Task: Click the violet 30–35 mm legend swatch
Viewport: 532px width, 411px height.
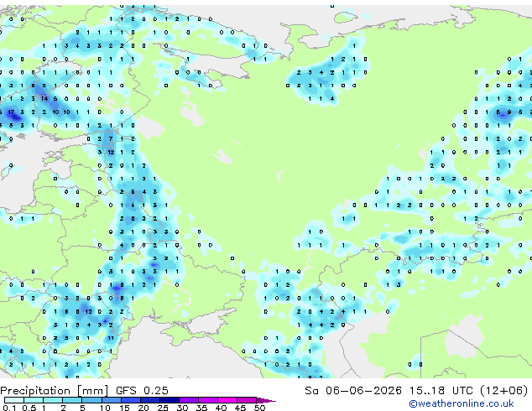Action: 188,400
